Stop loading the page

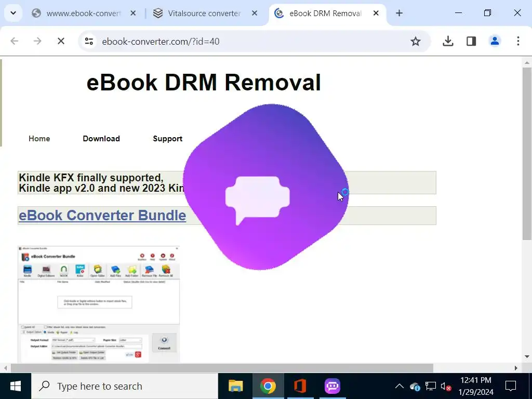point(61,42)
